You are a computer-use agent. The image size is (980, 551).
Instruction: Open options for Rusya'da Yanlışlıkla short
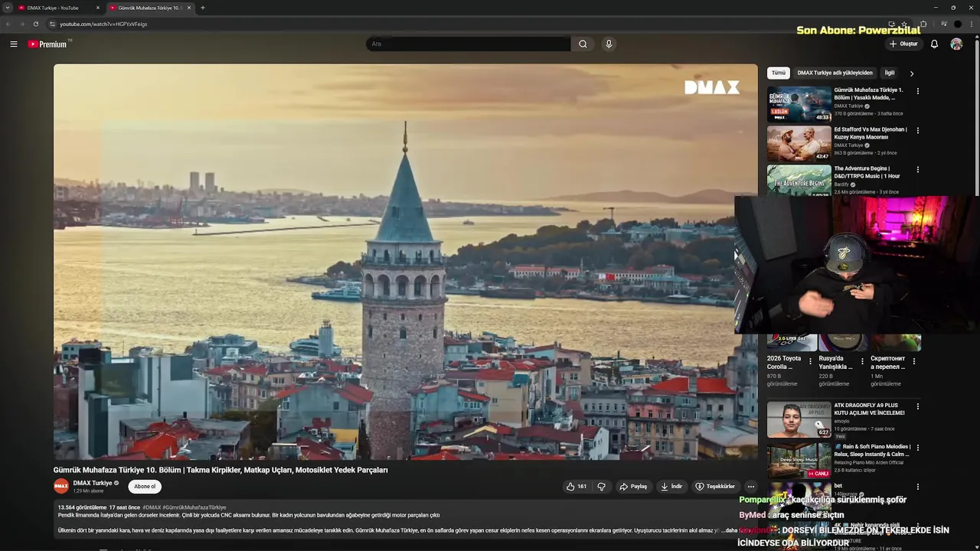862,361
